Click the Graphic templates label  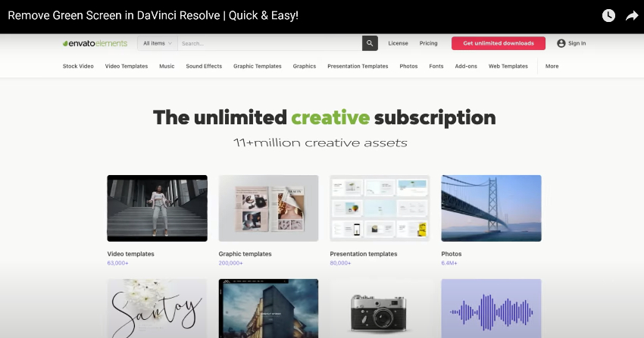point(245,254)
